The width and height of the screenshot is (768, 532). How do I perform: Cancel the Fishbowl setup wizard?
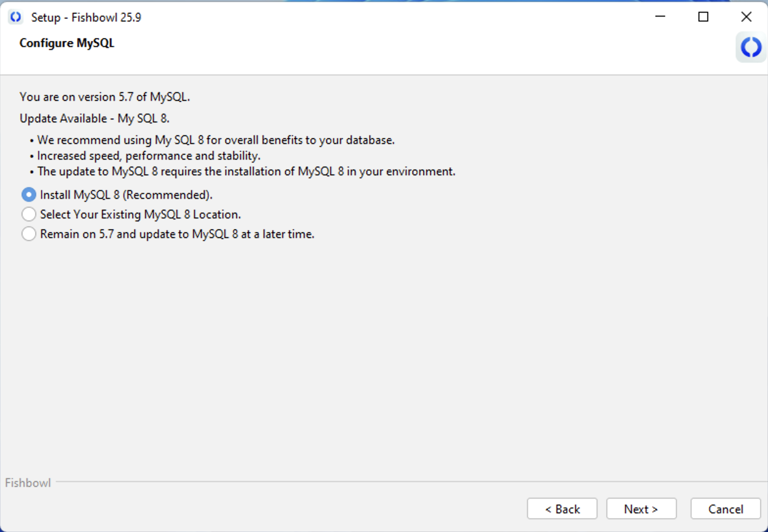point(725,508)
